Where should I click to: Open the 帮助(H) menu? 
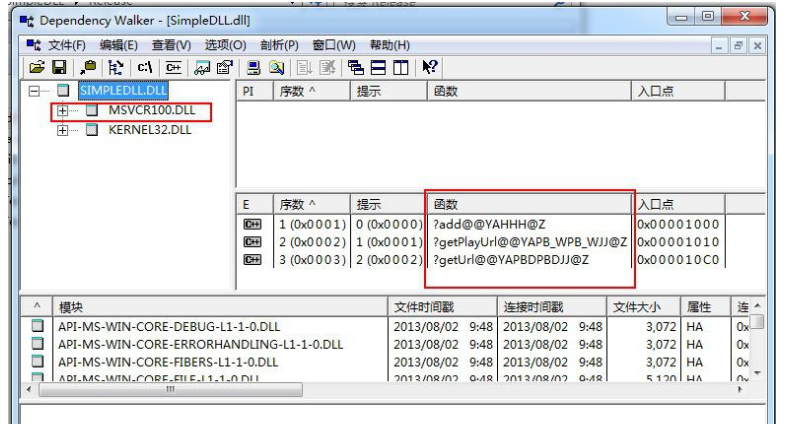pyautogui.click(x=389, y=45)
